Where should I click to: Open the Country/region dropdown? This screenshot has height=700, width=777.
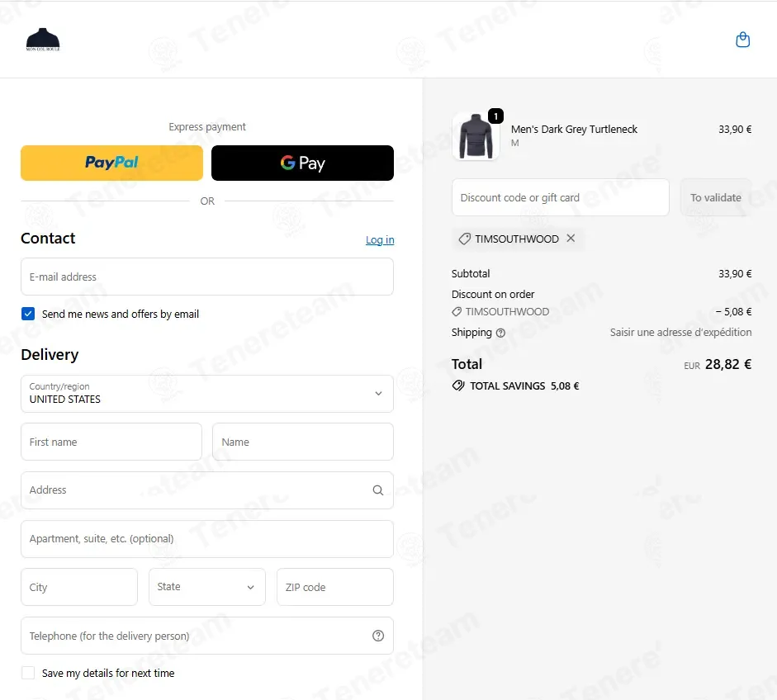[x=207, y=394]
